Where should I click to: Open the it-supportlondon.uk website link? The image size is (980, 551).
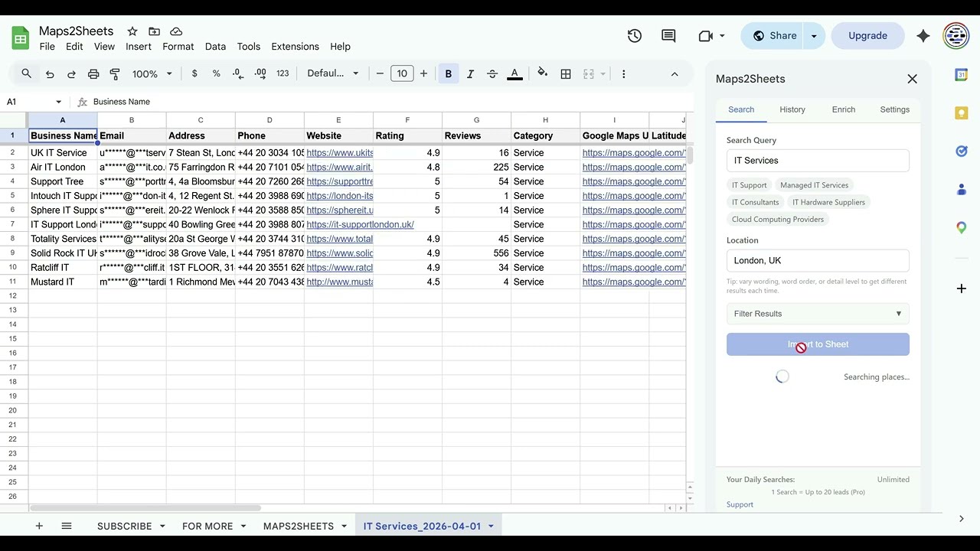(x=360, y=225)
